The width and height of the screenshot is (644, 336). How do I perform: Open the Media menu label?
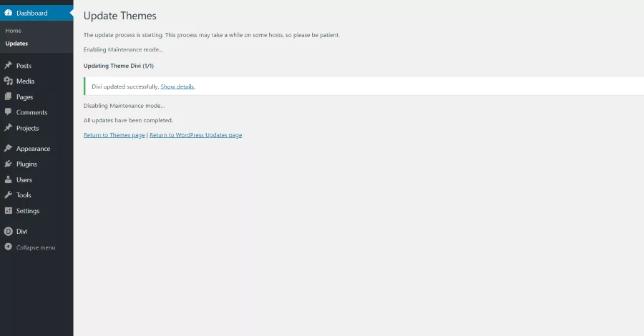click(26, 81)
